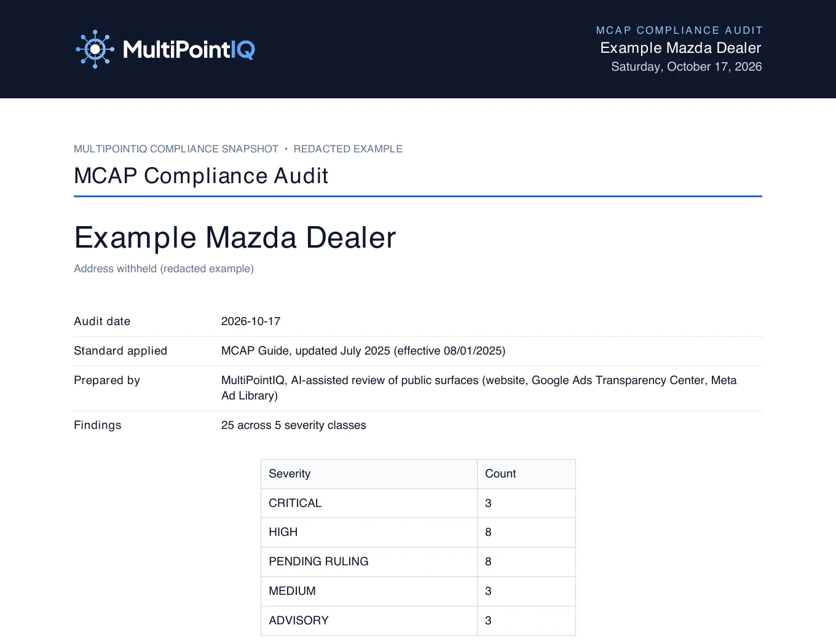This screenshot has width=836, height=644.
Task: Select the "PENDING RULING" severity cell
Action: (x=369, y=562)
